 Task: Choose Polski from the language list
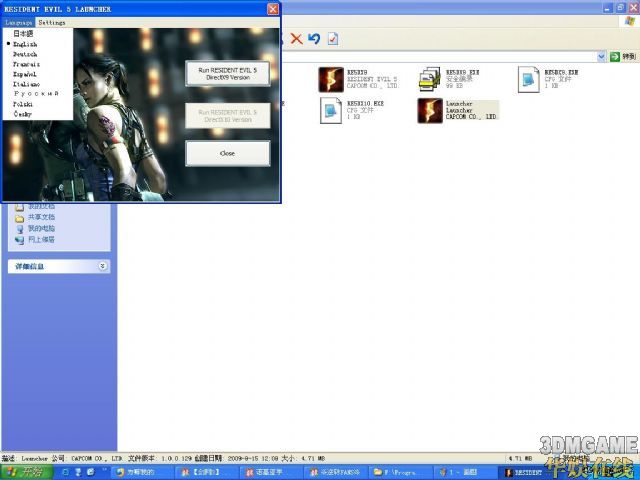pyautogui.click(x=23, y=104)
